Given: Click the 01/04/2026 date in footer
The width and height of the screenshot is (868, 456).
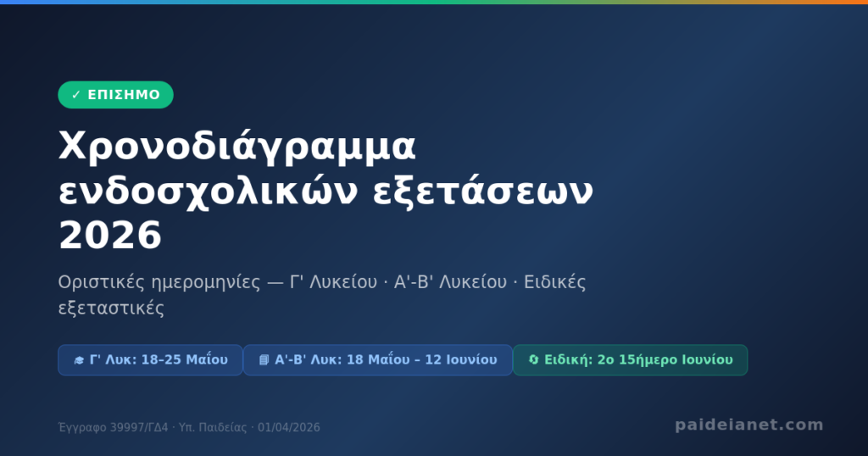Looking at the screenshot, I should click(x=289, y=428).
